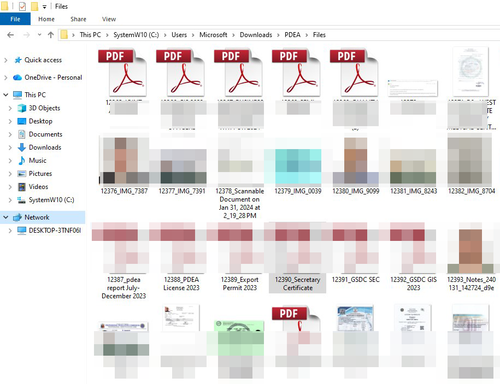The height and width of the screenshot is (384, 500).
Task: Expand the Desktop tree node
Action: click(x=10, y=121)
